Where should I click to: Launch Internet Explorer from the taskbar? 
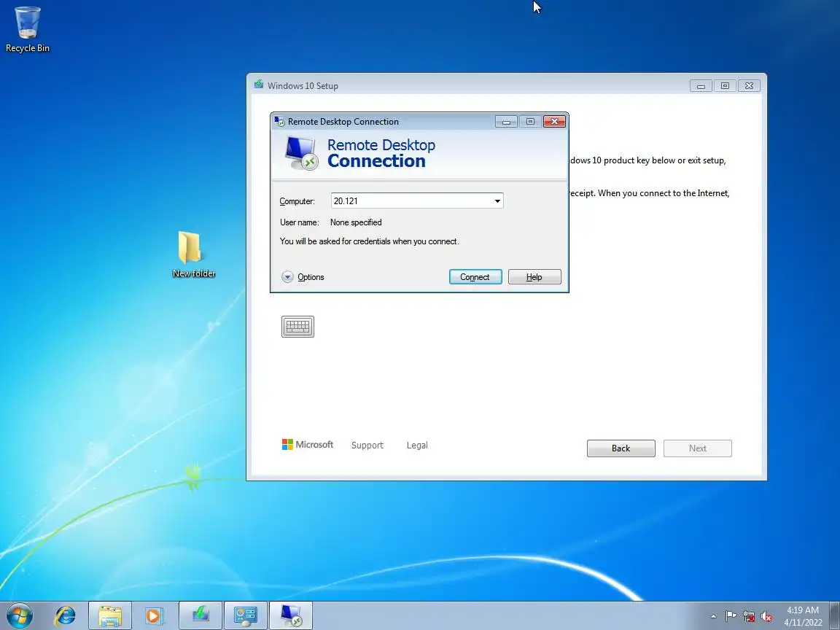pos(66,615)
